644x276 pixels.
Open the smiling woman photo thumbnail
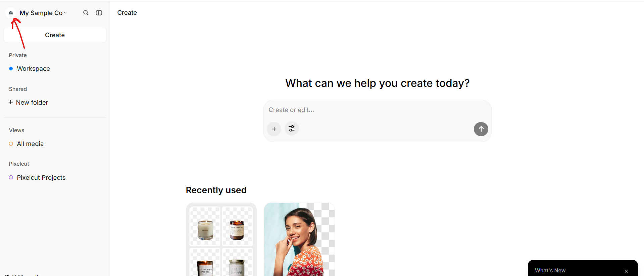299,239
